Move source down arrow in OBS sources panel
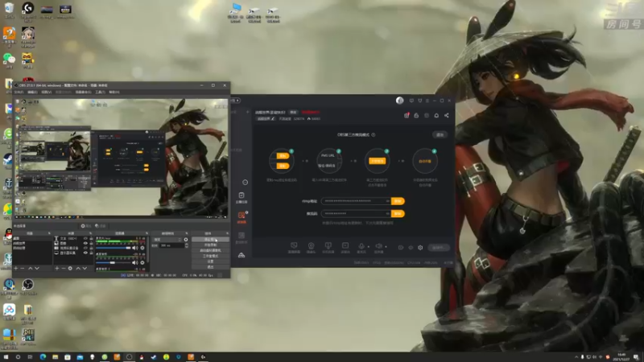Viewport: 644px width, 362px height. 85,269
